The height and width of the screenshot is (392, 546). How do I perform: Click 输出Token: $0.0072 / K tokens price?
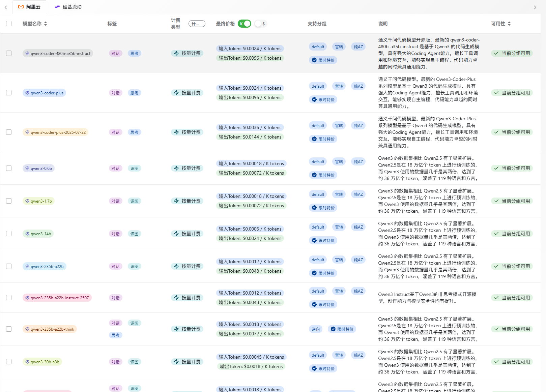point(250,334)
